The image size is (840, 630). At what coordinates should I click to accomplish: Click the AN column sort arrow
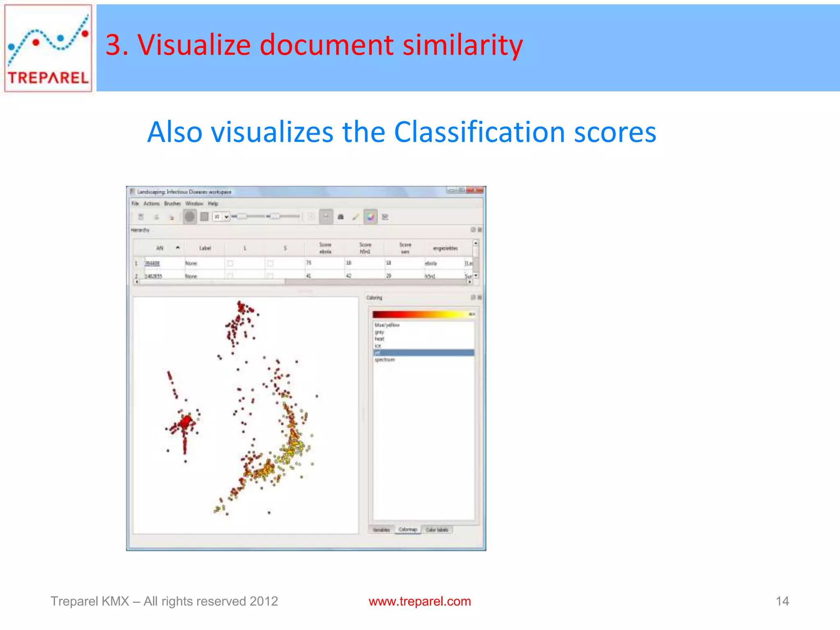pos(178,248)
